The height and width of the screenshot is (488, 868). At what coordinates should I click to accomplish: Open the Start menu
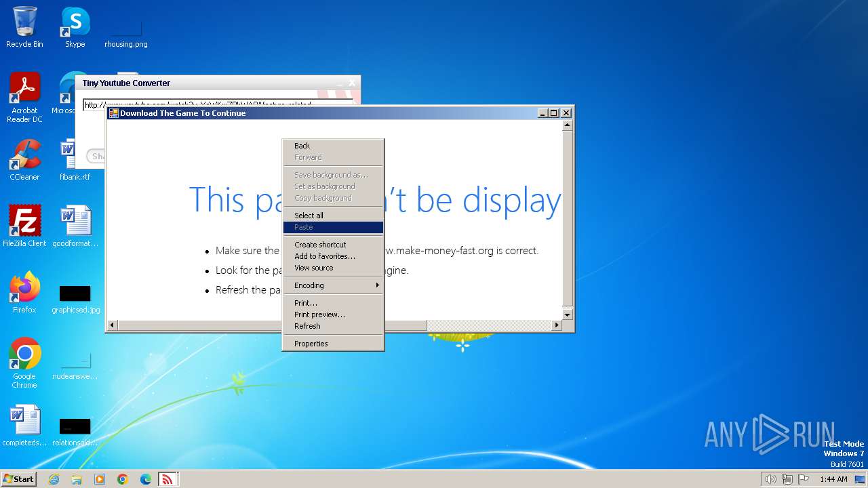coord(18,479)
